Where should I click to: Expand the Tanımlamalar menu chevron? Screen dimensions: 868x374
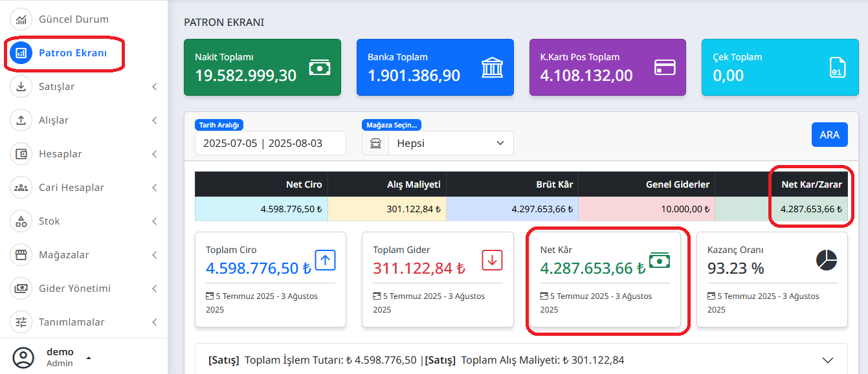[155, 322]
